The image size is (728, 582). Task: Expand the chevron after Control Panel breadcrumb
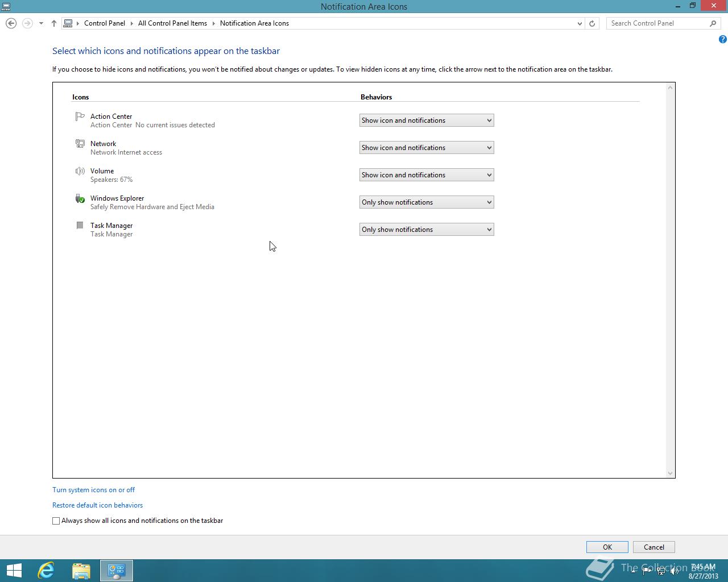coord(132,23)
